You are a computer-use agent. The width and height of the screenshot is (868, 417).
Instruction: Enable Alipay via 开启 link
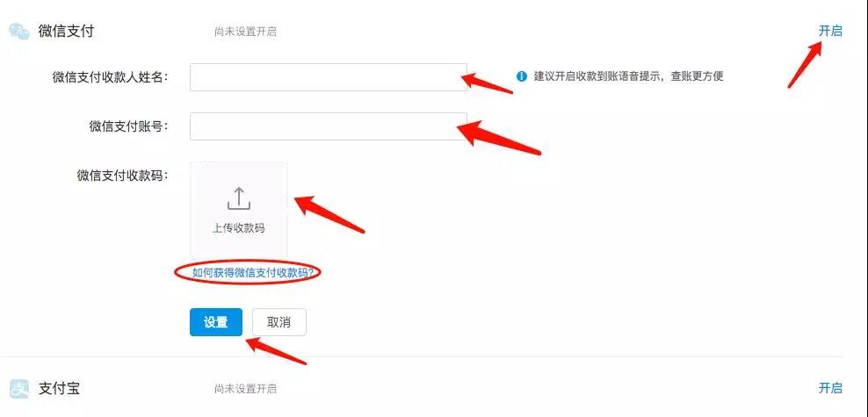point(830,388)
